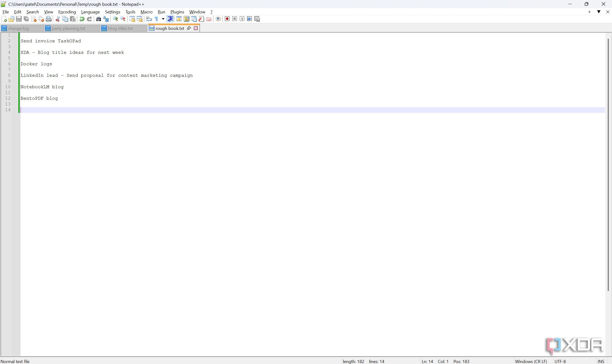Pin the rough book.txt tab

click(189, 28)
